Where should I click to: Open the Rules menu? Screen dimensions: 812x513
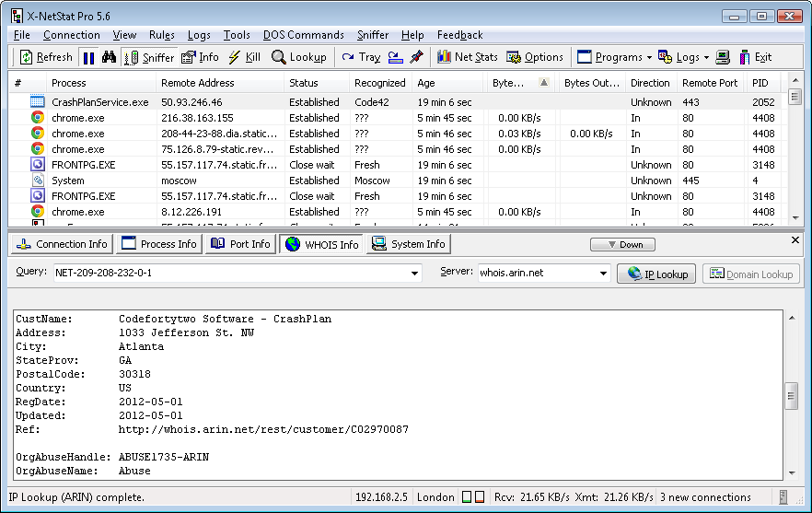[x=162, y=35]
